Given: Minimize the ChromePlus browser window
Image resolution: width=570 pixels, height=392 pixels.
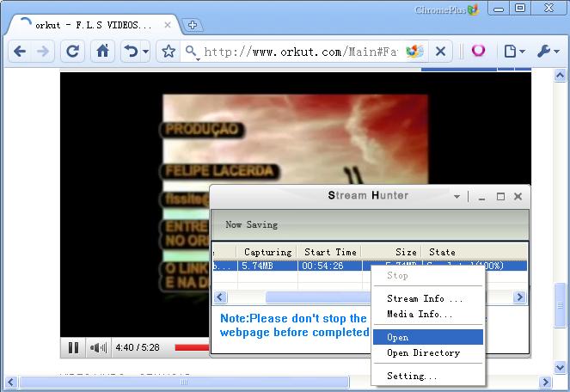Looking at the screenshot, I should (x=499, y=8).
